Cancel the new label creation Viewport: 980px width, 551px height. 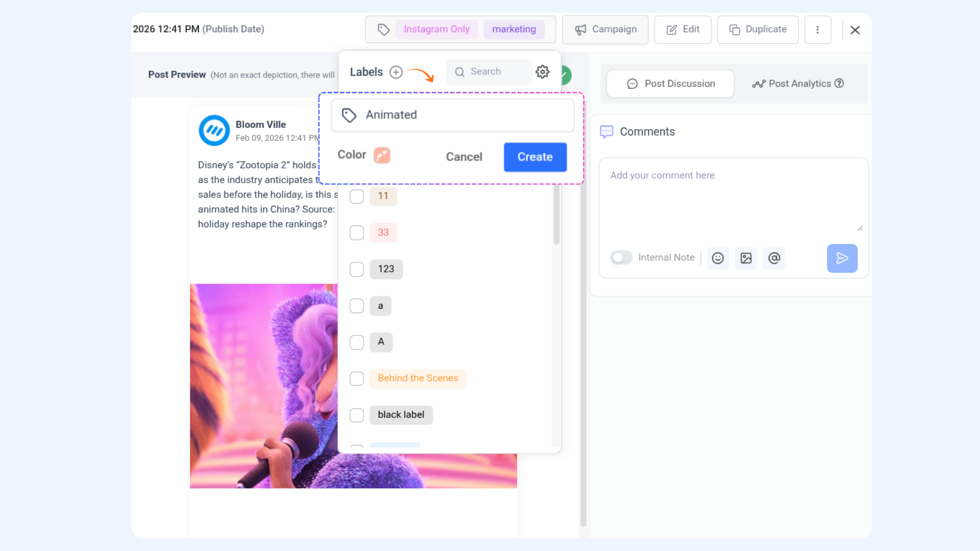click(463, 157)
